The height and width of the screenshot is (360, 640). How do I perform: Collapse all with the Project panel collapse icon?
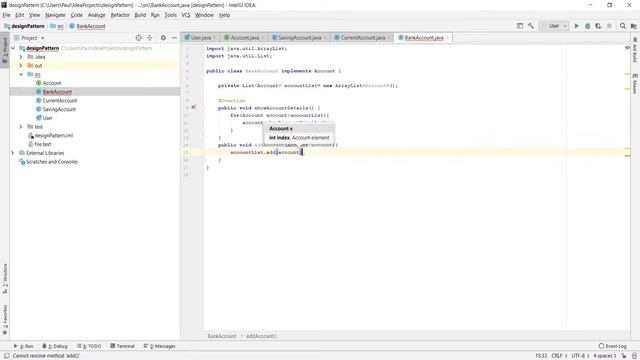click(x=150, y=38)
